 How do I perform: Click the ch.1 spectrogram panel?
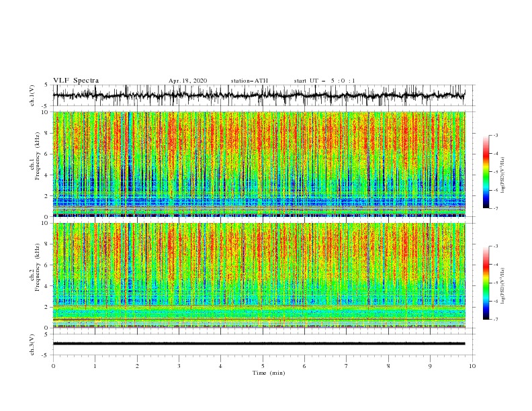click(259, 164)
